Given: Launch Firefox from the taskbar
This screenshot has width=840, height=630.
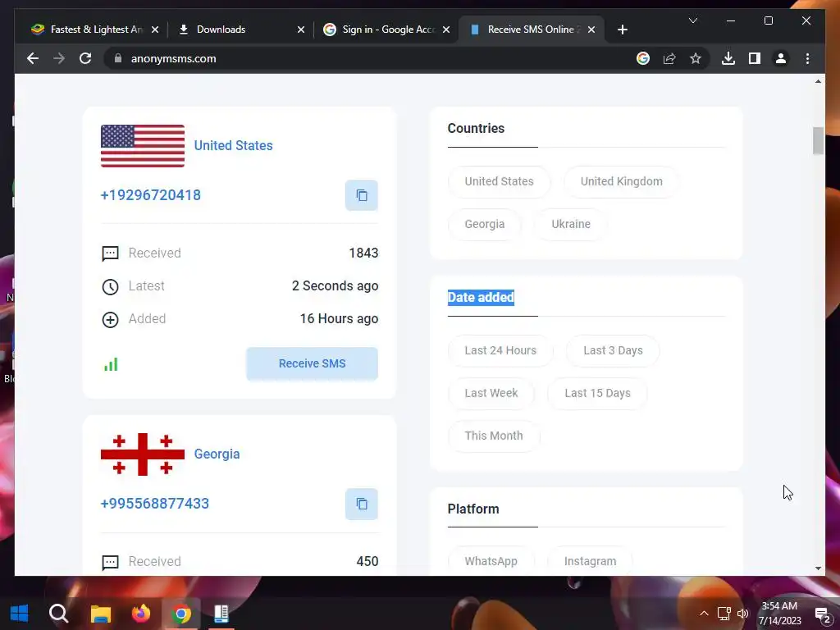Looking at the screenshot, I should pos(141,614).
